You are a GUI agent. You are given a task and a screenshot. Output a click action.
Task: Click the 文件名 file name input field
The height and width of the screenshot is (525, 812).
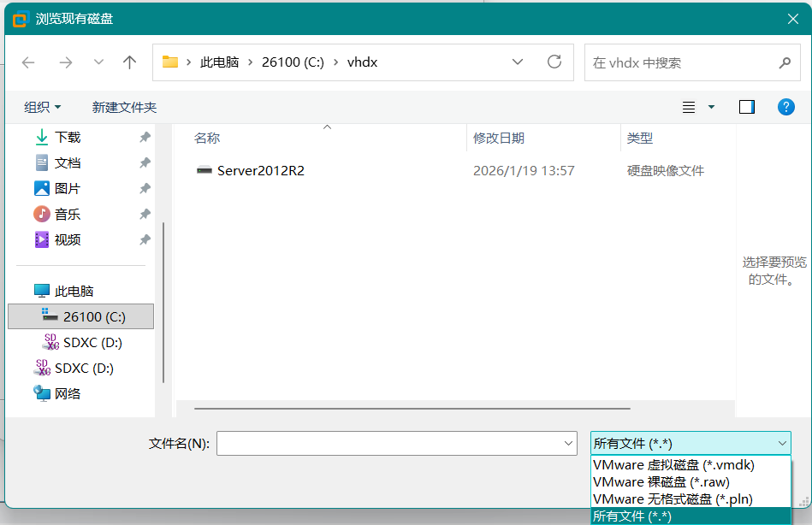389,443
